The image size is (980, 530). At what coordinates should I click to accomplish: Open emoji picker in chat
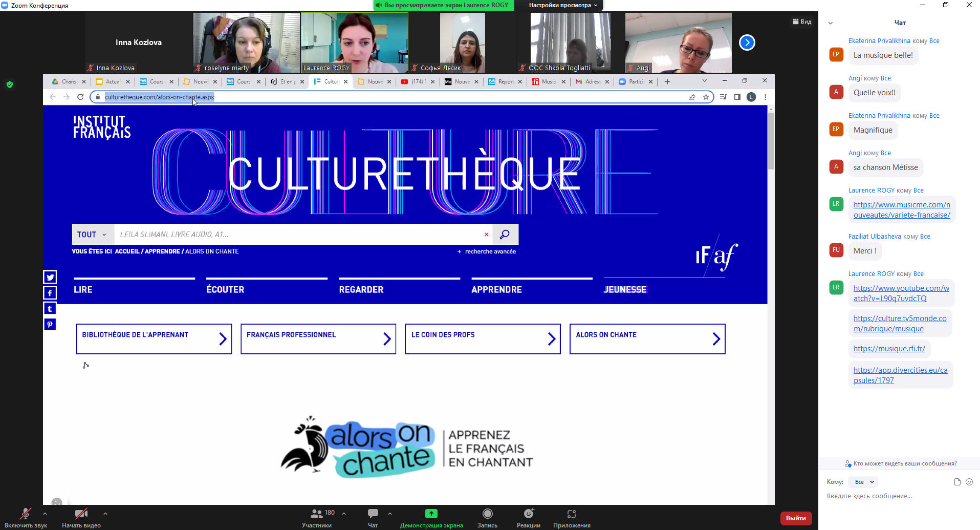click(969, 482)
